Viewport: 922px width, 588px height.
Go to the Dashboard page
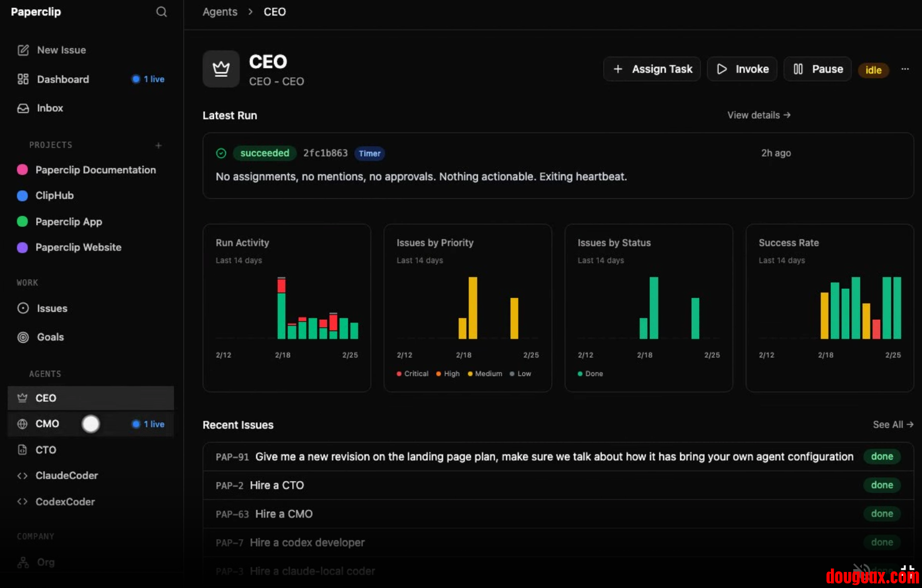(62, 79)
